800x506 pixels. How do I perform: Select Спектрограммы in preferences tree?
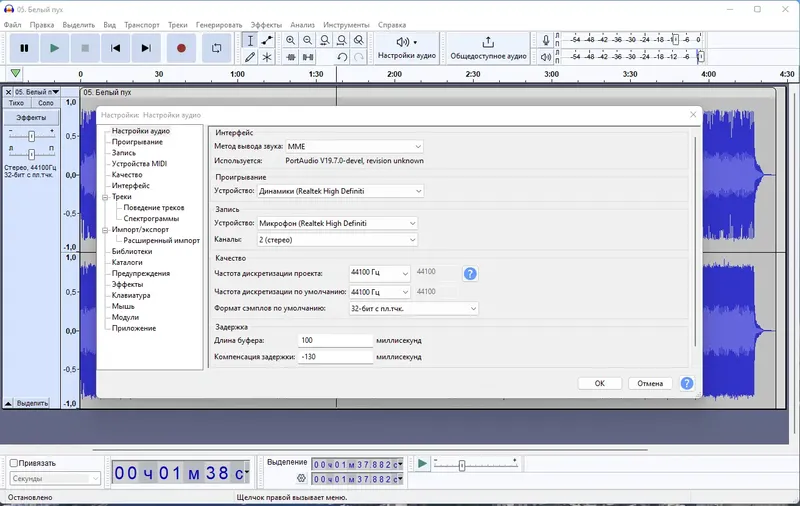point(151,218)
